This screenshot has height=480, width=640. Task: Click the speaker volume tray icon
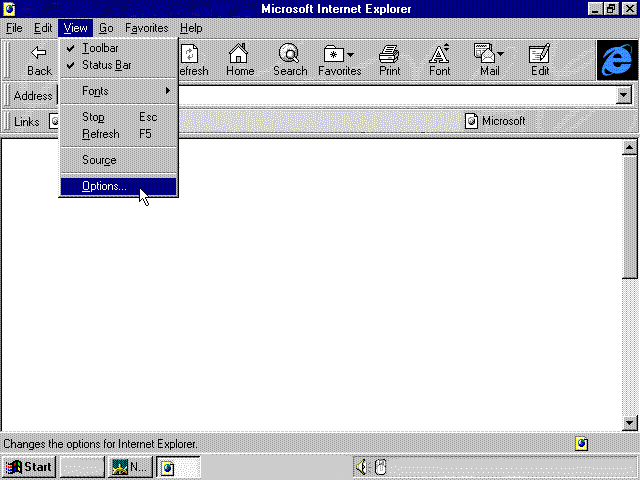click(x=361, y=467)
